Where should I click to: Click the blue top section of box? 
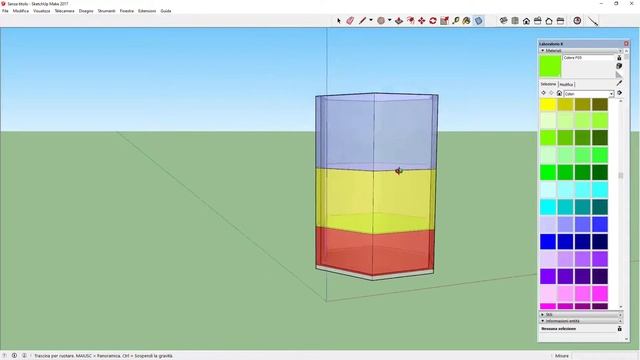coord(376,133)
